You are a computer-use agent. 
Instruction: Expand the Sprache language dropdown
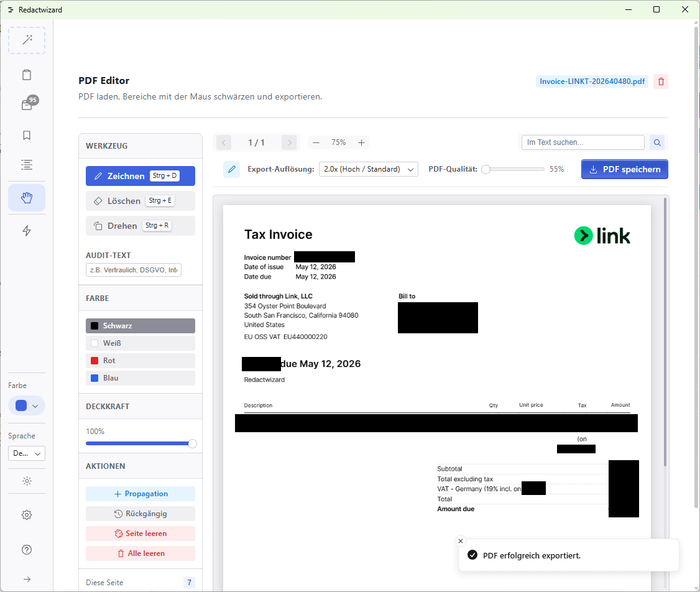coord(27,453)
